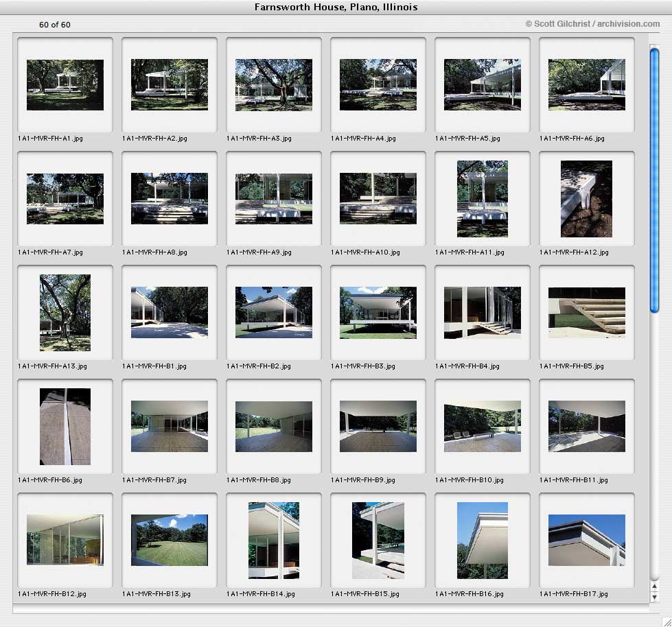The image size is (672, 627).
Task: Select thumbnail 1A1-MVR-FH-B14.jpg
Action: click(274, 541)
